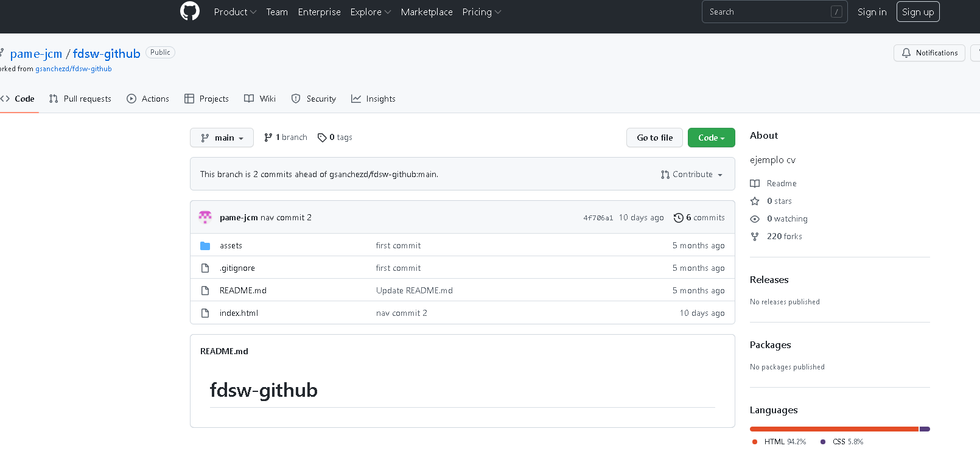This screenshot has width=980, height=468.
Task: Open the Product menu in header
Action: 235,12
